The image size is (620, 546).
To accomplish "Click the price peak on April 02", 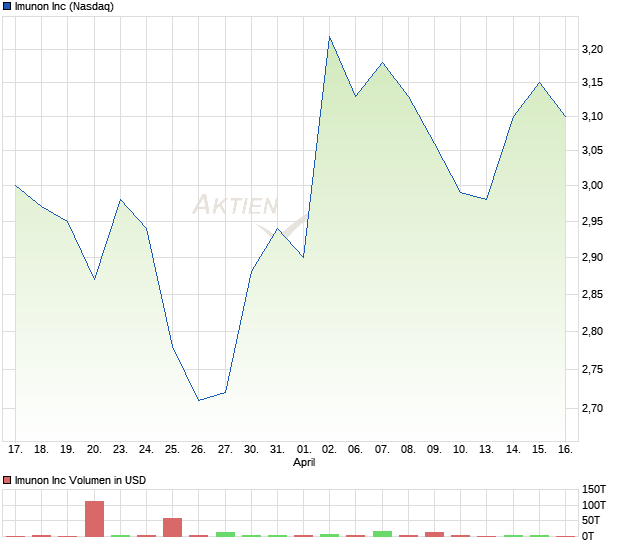I will coord(329,37).
